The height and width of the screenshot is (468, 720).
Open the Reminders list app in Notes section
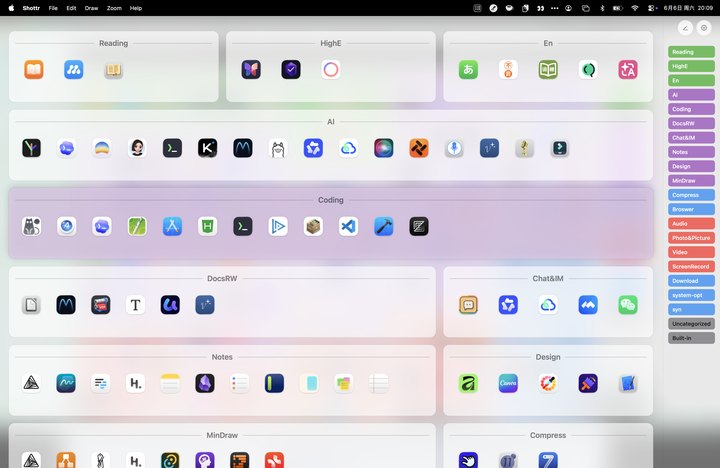pyautogui.click(x=240, y=383)
